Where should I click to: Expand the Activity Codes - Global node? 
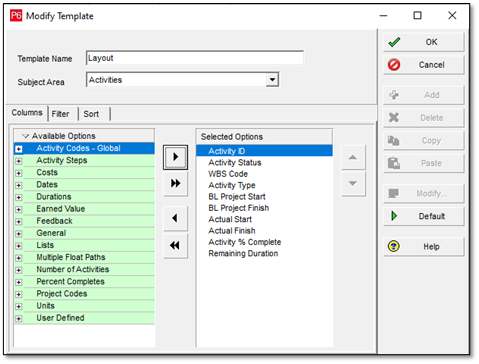pyautogui.click(x=19, y=149)
